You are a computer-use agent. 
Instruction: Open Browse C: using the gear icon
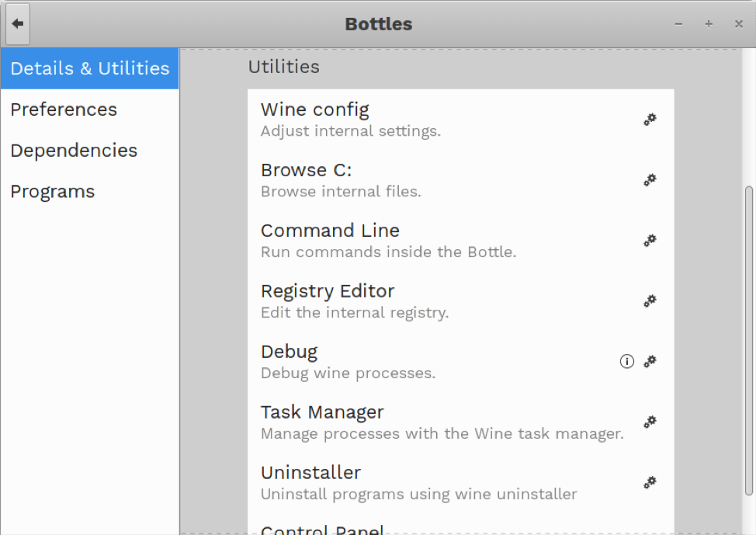point(650,180)
